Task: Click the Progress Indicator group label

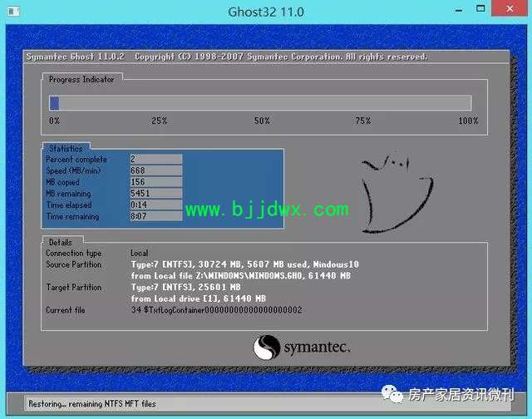Action: pyautogui.click(x=81, y=79)
